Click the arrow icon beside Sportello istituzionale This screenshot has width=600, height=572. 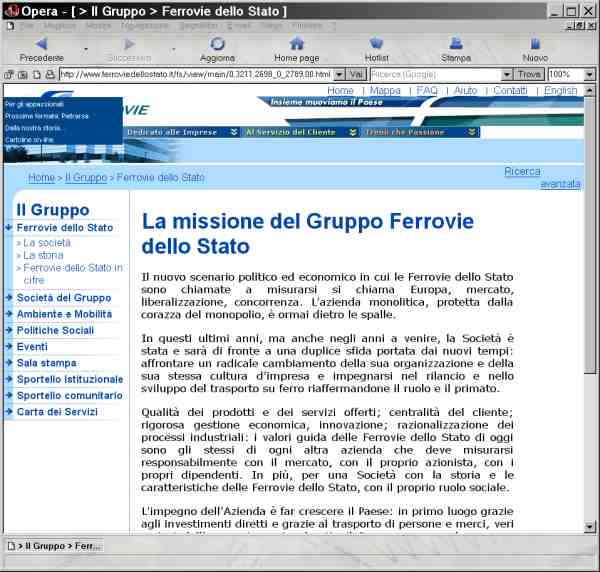coord(9,379)
